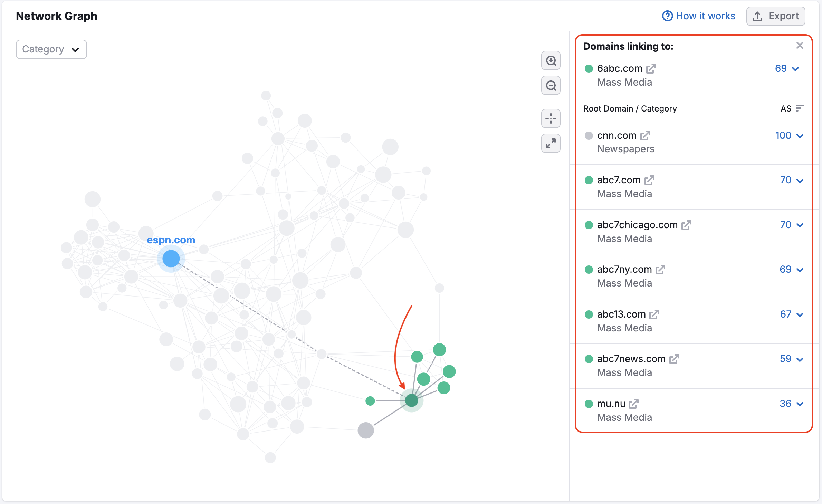Select the green dot next to abc7.com
This screenshot has width=822, height=504.
point(589,180)
